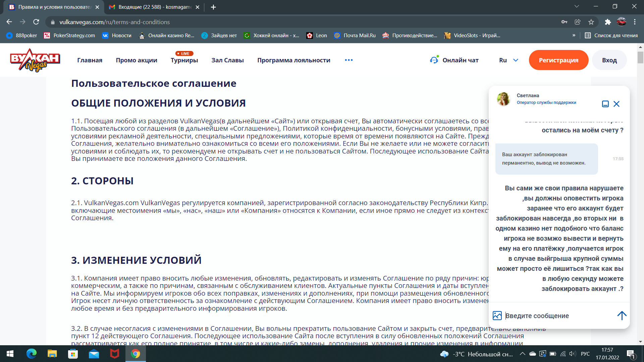
Task: Open the three-dots more menu in navigation
Action: click(348, 60)
